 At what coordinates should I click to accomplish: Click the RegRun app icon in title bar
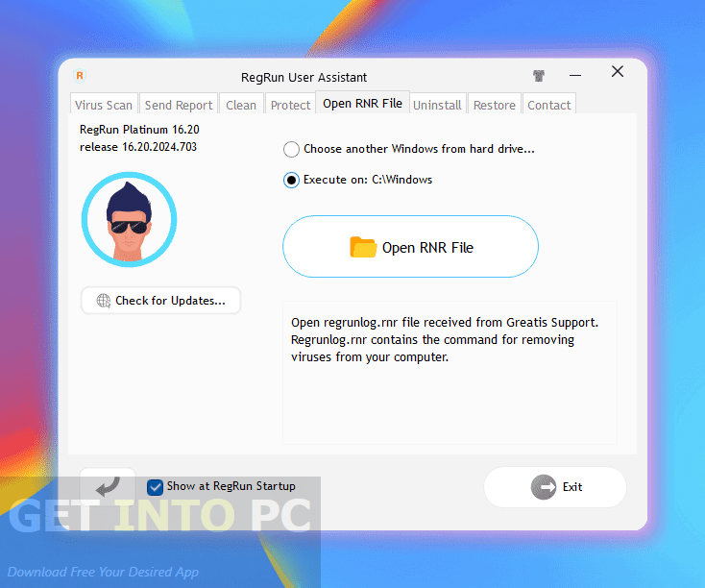(80, 76)
